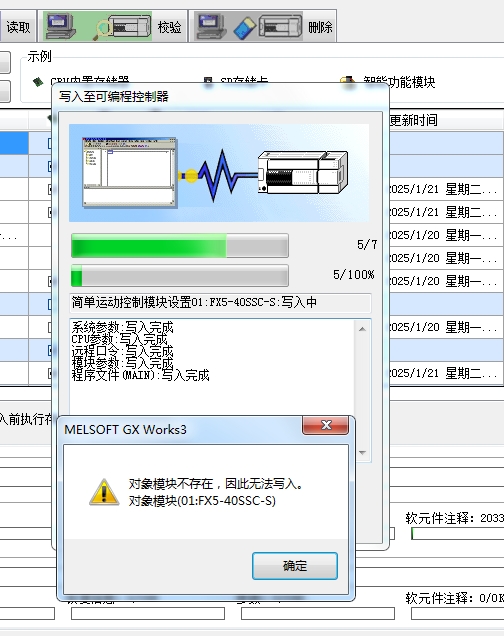Click the 确定 button in the warning dialog
Image resolution: width=504 pixels, height=636 pixels.
pyautogui.click(x=295, y=565)
